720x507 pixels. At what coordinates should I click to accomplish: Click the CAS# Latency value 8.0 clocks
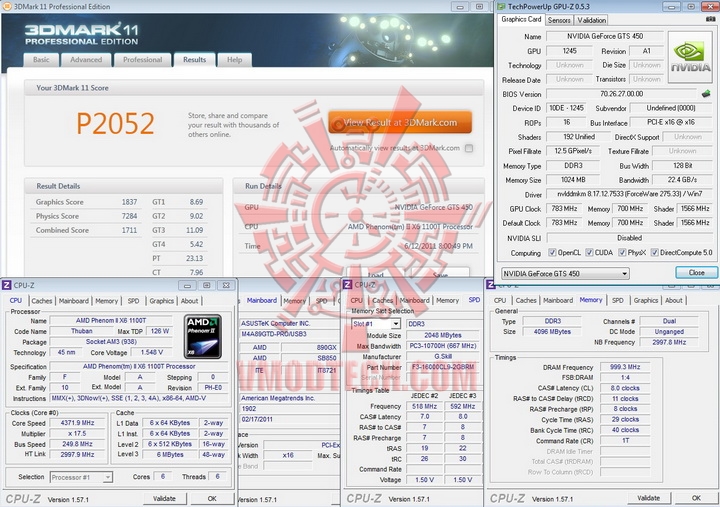(x=625, y=388)
